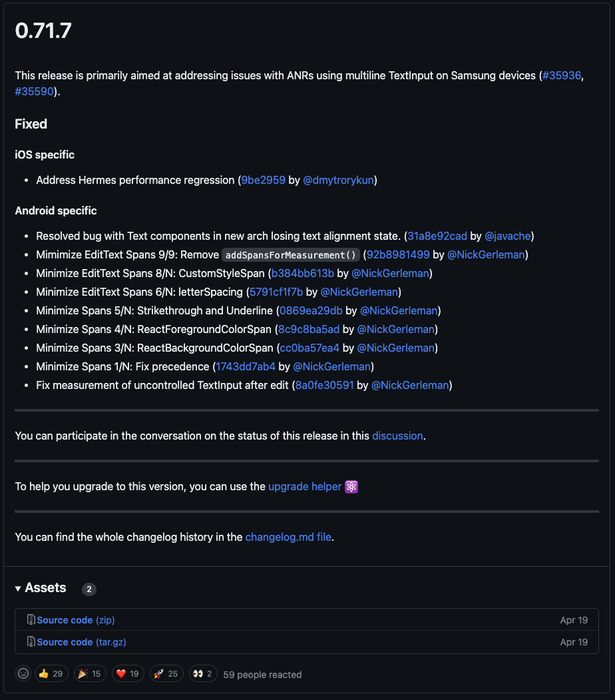Open @dmytrorykun's profile
This screenshot has width=615, height=700.
339,180
